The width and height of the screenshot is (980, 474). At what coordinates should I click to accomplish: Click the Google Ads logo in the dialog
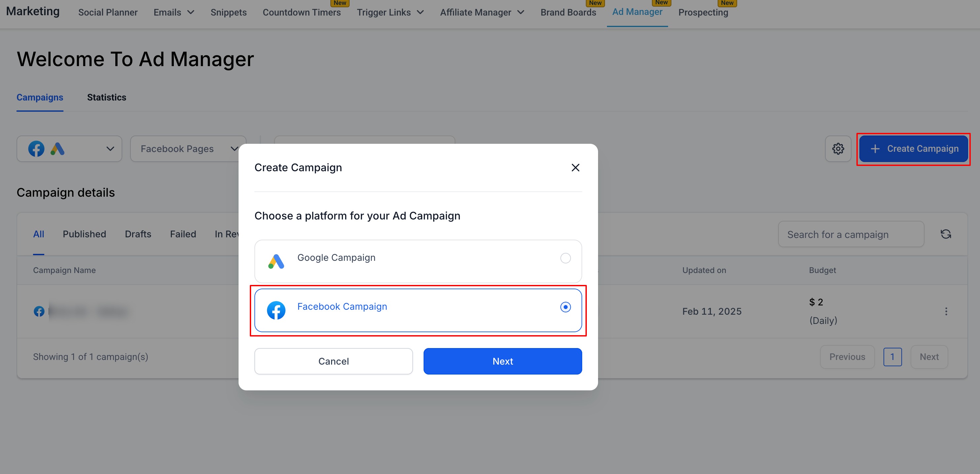coord(276,261)
